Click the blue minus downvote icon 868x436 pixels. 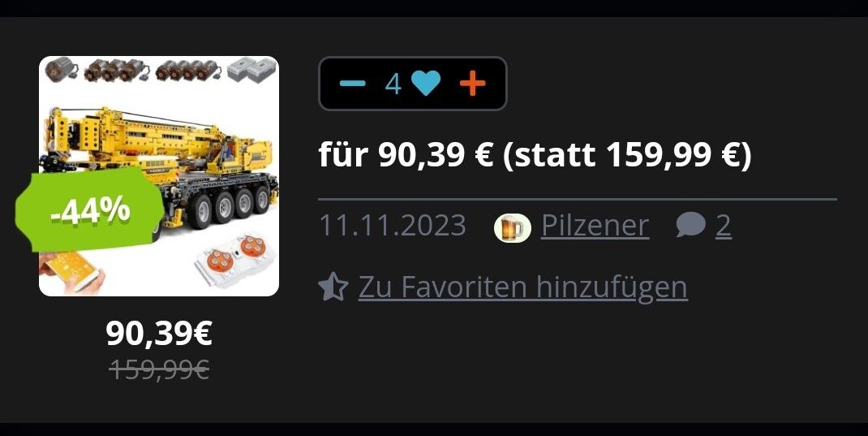pyautogui.click(x=353, y=84)
